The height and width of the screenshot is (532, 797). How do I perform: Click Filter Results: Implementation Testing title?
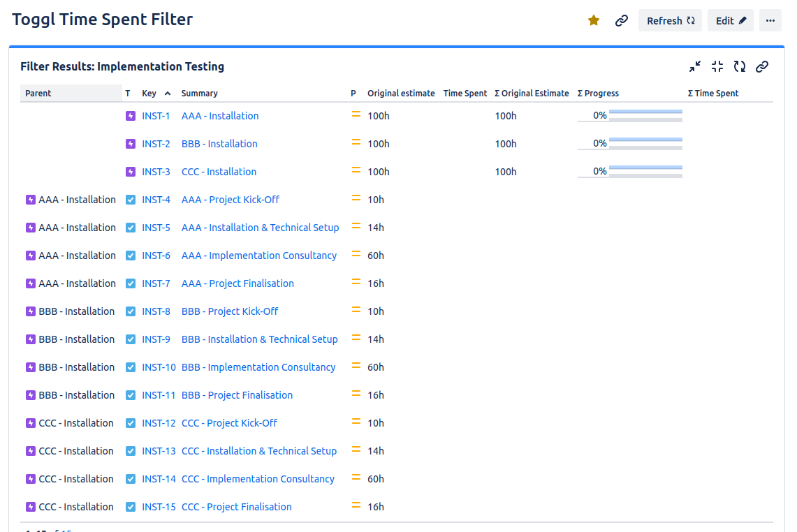[x=122, y=66]
